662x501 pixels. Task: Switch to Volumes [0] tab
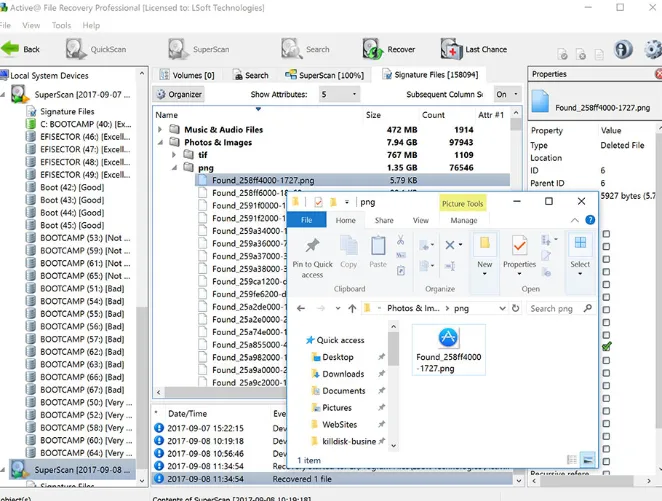pos(187,75)
